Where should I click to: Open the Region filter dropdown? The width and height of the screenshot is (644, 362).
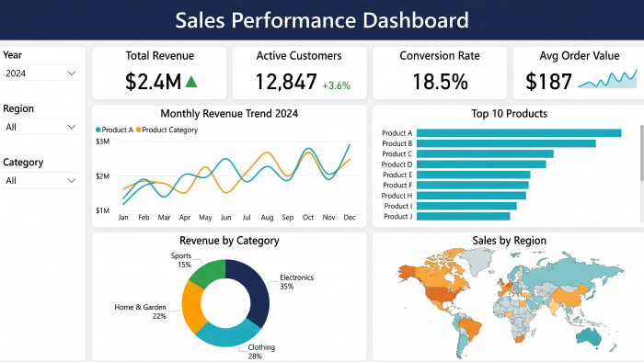[x=41, y=127]
